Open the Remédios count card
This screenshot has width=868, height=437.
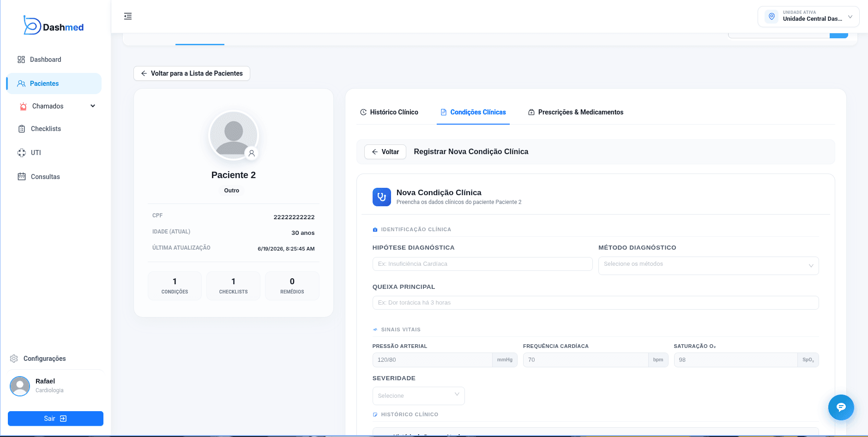click(x=292, y=286)
